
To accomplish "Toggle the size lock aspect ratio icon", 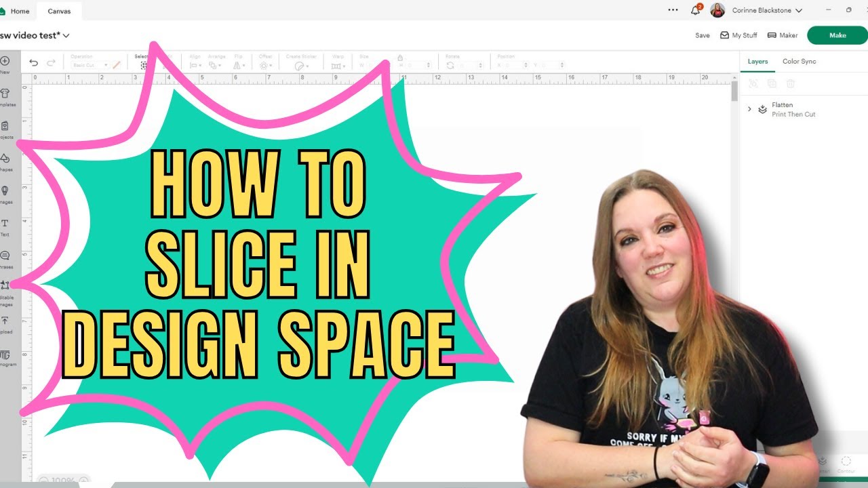I will pos(400,58).
